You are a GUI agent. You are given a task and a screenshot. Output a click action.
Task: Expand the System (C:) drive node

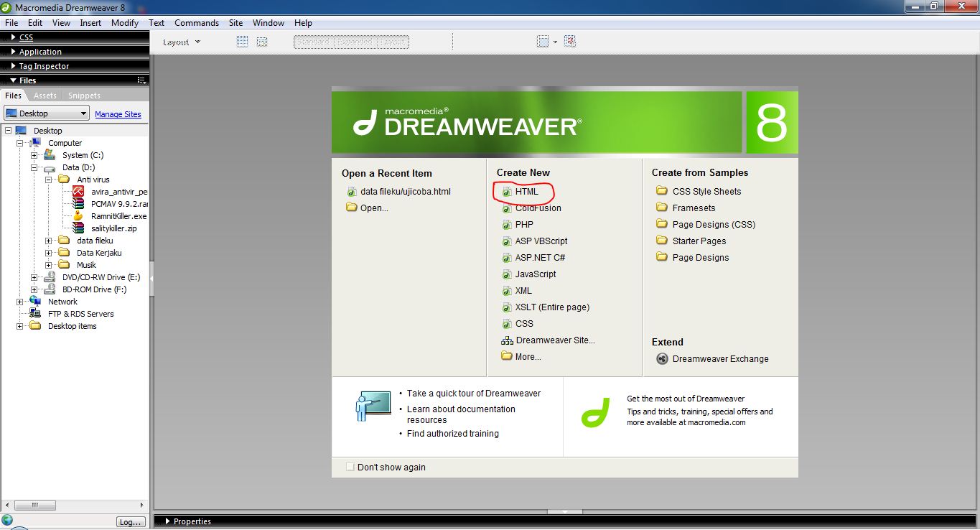click(x=34, y=155)
